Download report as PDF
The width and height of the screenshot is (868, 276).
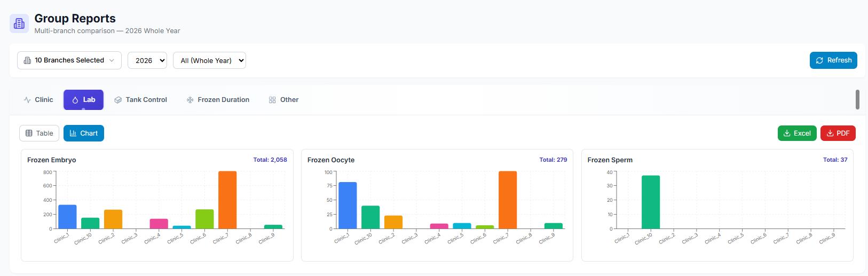click(838, 133)
